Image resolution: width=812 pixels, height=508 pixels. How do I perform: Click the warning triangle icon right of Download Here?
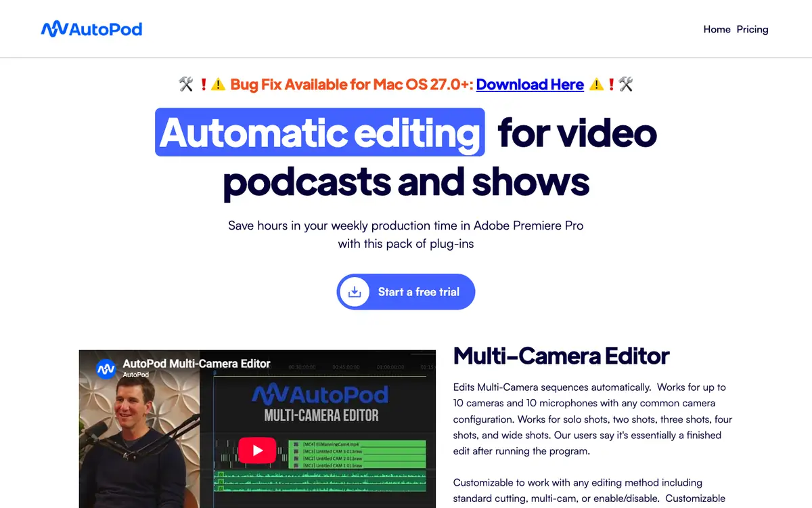[596, 85]
